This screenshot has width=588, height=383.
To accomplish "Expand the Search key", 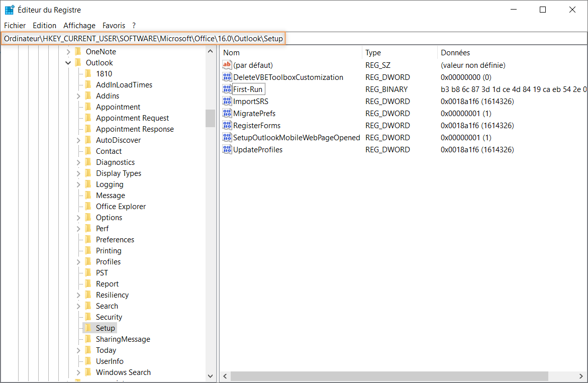I will pos(78,306).
